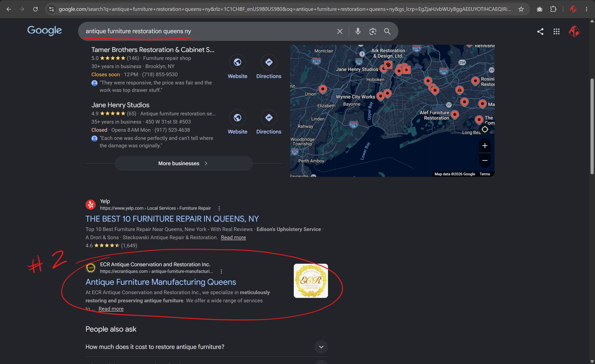Select the Wynne City Works map label
This screenshot has height=364, width=595.
point(355,97)
